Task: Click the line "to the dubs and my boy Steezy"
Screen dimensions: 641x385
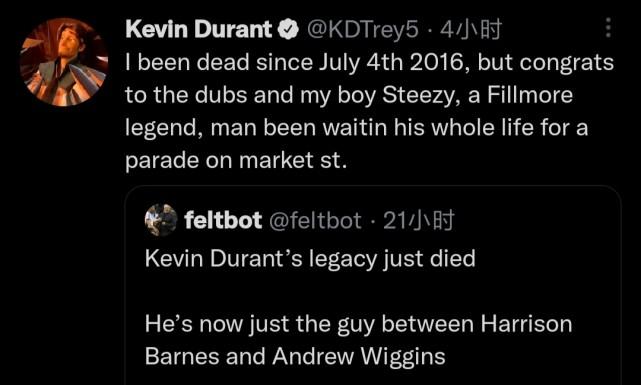Action: 349,95
